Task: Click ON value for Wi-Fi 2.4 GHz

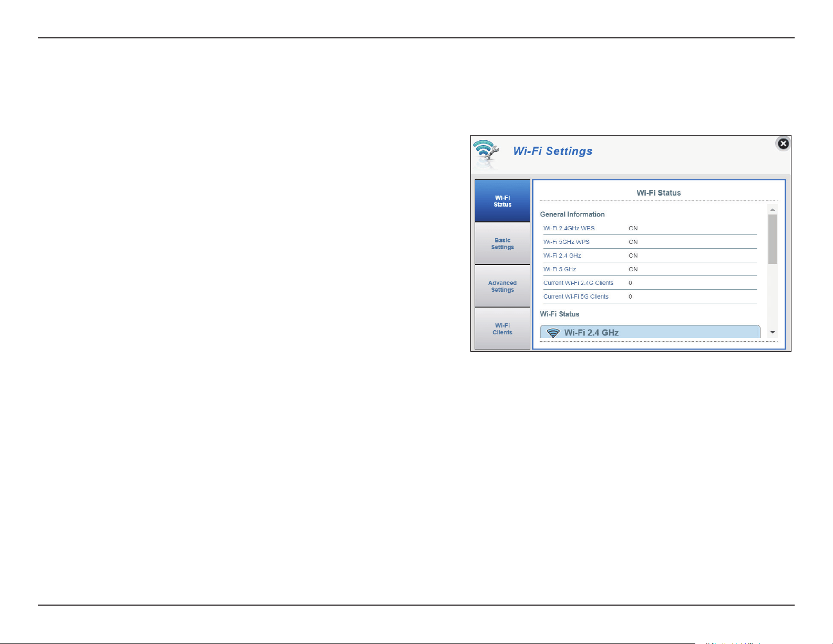Action: click(633, 255)
